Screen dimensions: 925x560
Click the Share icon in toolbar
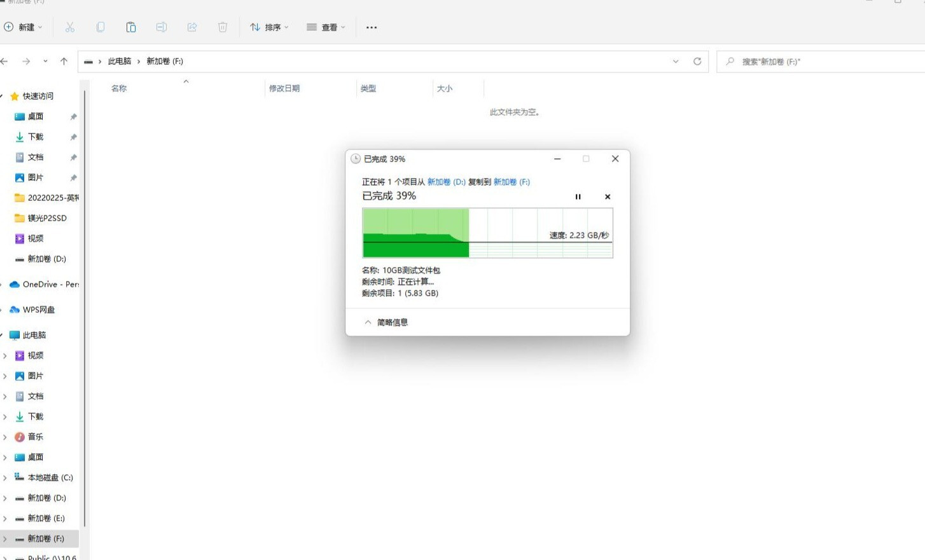point(192,27)
